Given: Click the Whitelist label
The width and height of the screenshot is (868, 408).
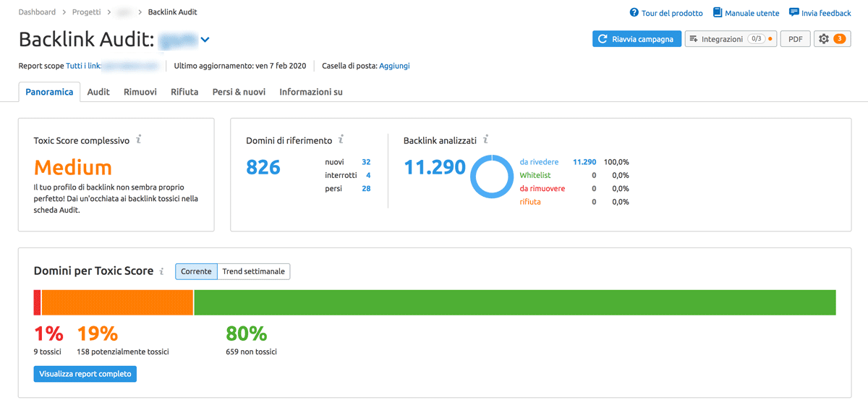Looking at the screenshot, I should pyautogui.click(x=535, y=175).
